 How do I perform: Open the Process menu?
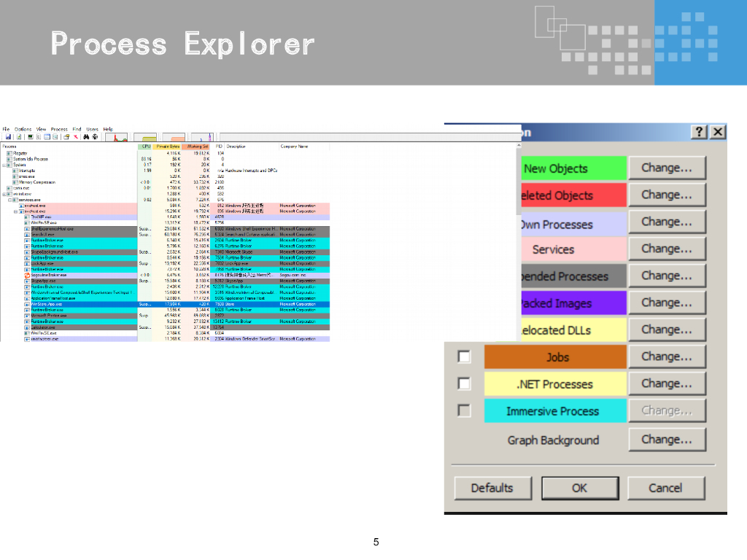tap(59, 129)
